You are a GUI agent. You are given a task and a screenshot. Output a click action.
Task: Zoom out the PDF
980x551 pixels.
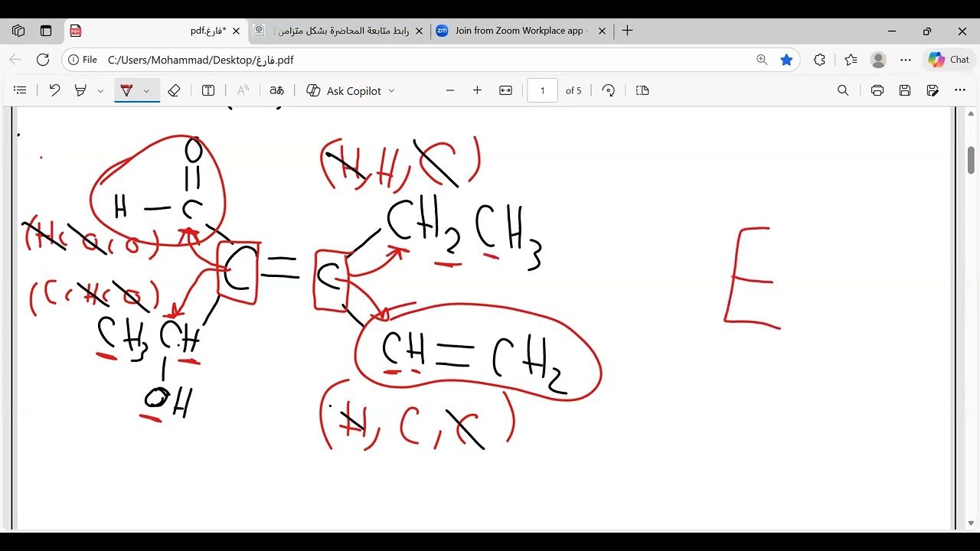450,90
